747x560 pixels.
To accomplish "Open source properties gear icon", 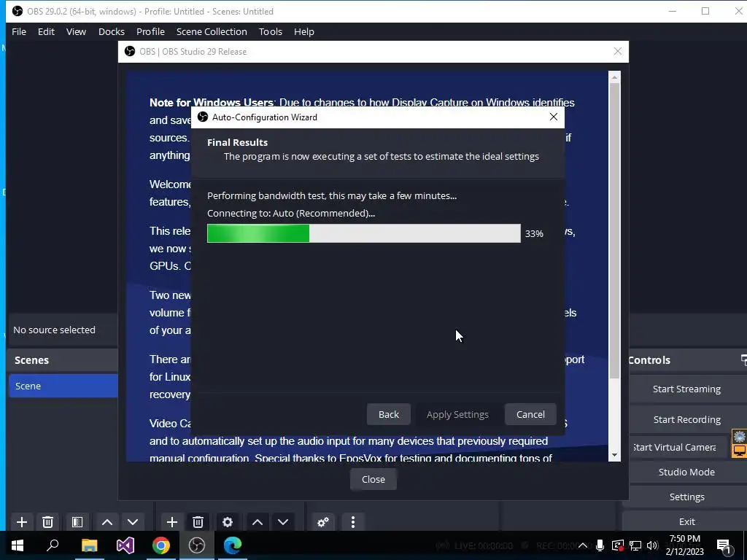I will click(228, 522).
